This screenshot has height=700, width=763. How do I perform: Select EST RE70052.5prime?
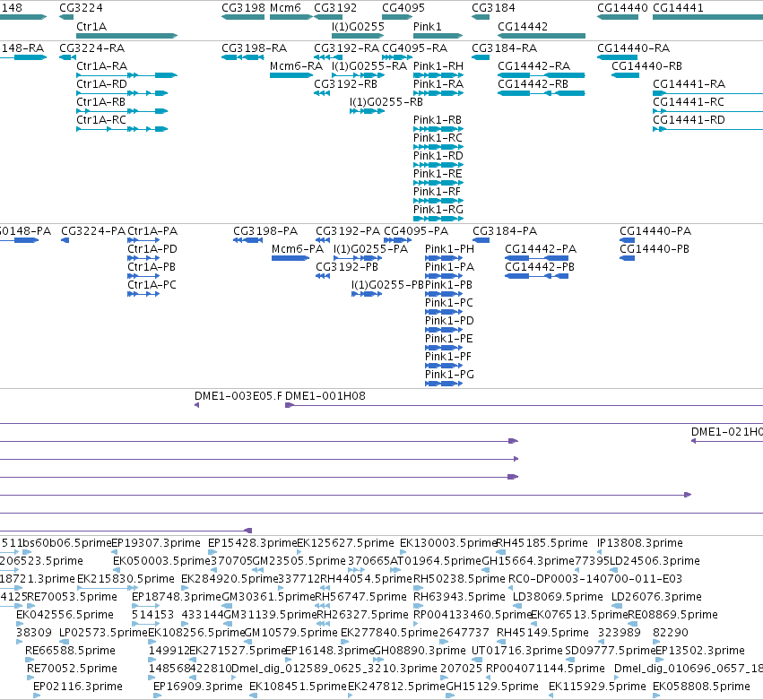30,678
